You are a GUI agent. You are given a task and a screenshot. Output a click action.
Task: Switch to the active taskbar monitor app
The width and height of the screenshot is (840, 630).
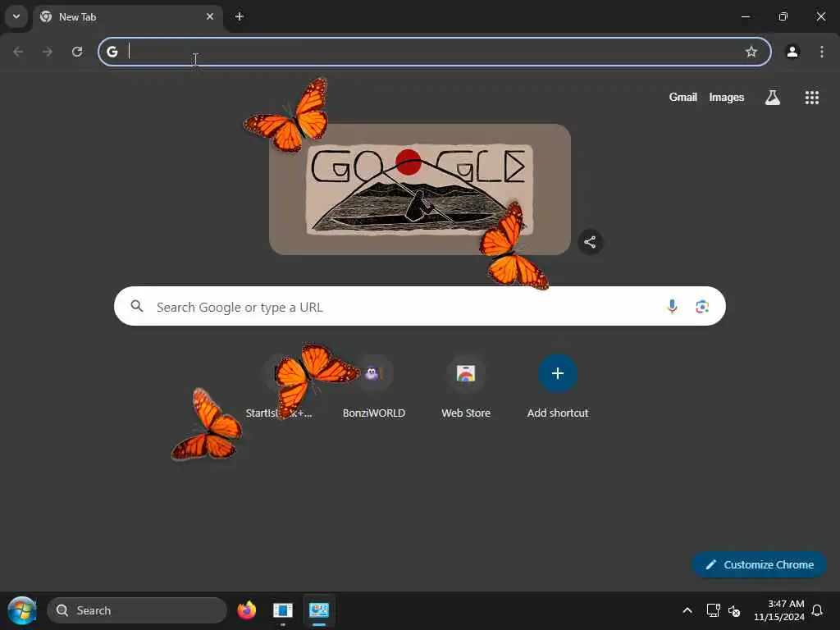[319, 610]
